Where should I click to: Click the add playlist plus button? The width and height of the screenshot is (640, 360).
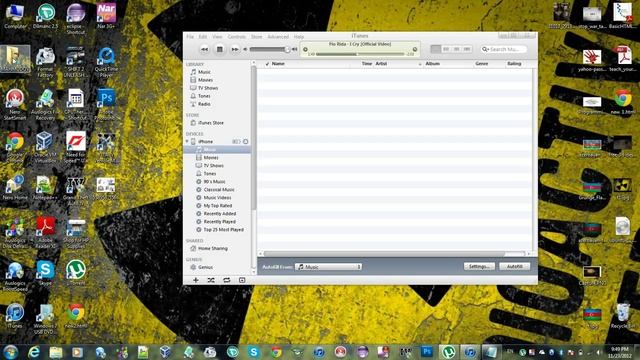[x=196, y=280]
